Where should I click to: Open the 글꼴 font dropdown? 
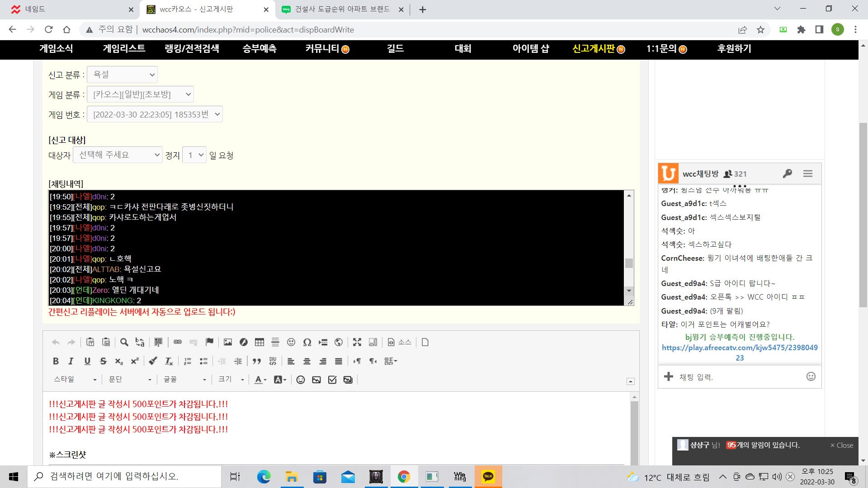tap(184, 380)
